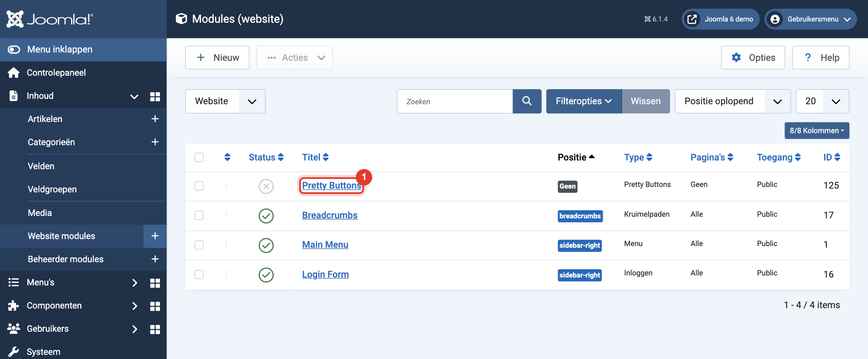The image size is (868, 359).
Task: Unpublish Main Menu via status icon
Action: click(266, 245)
